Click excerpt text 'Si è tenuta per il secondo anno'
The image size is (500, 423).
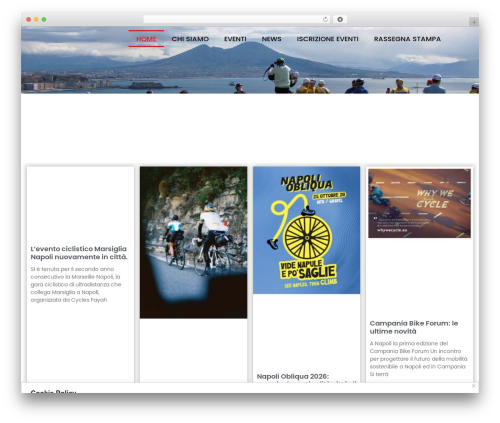tap(76, 284)
